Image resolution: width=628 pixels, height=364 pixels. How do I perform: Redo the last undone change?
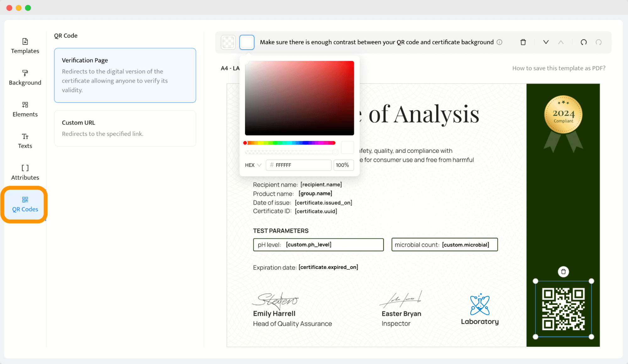click(x=599, y=42)
